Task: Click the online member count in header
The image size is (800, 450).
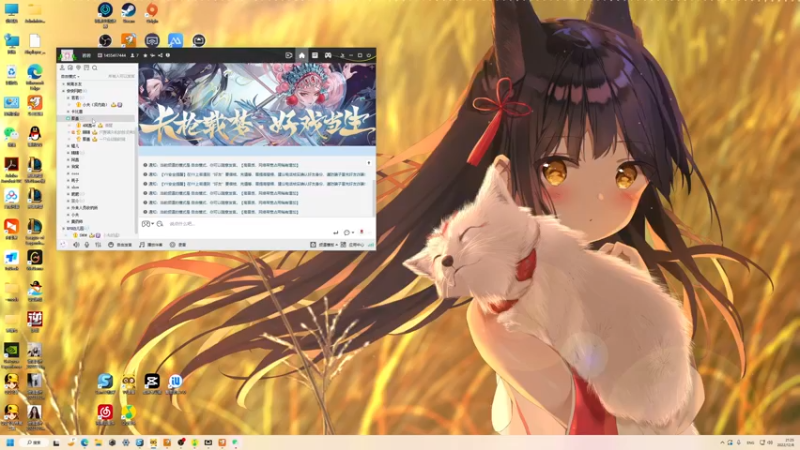Action: coord(135,55)
